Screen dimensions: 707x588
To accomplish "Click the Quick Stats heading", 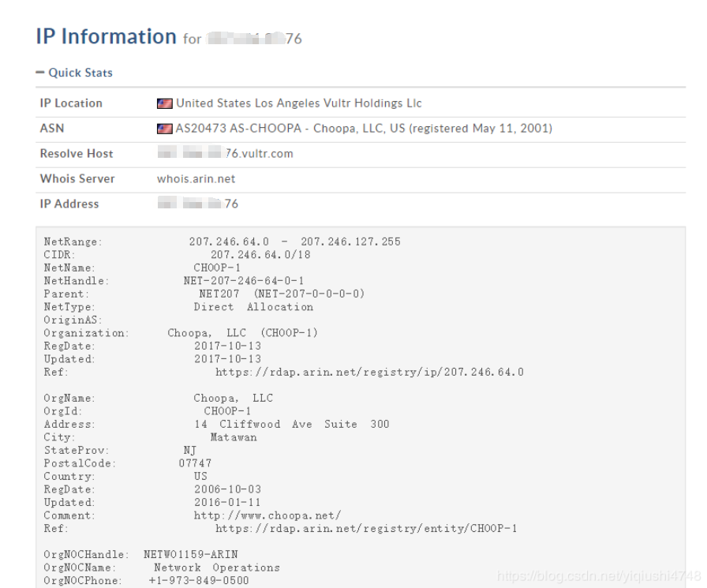I will (x=80, y=73).
